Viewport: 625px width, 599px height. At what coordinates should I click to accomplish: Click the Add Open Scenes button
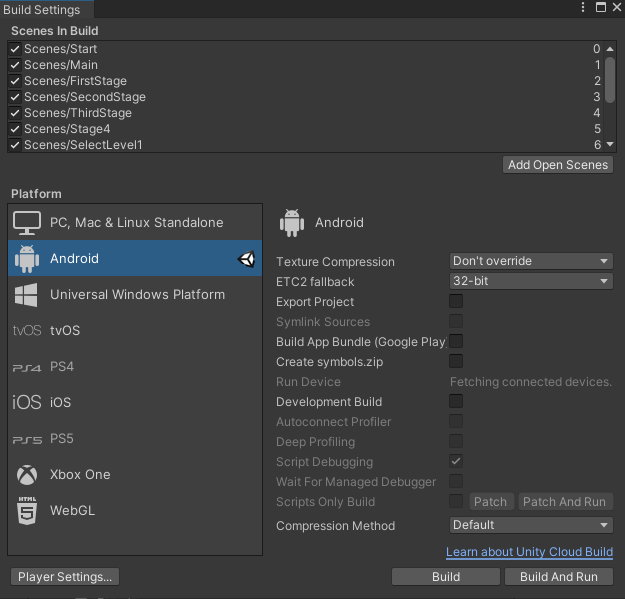(558, 165)
